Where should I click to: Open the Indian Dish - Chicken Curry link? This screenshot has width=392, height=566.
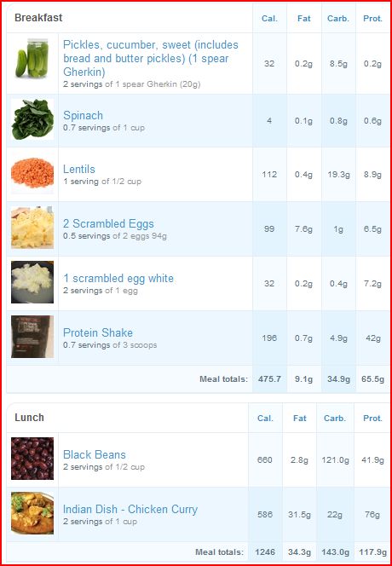click(130, 510)
